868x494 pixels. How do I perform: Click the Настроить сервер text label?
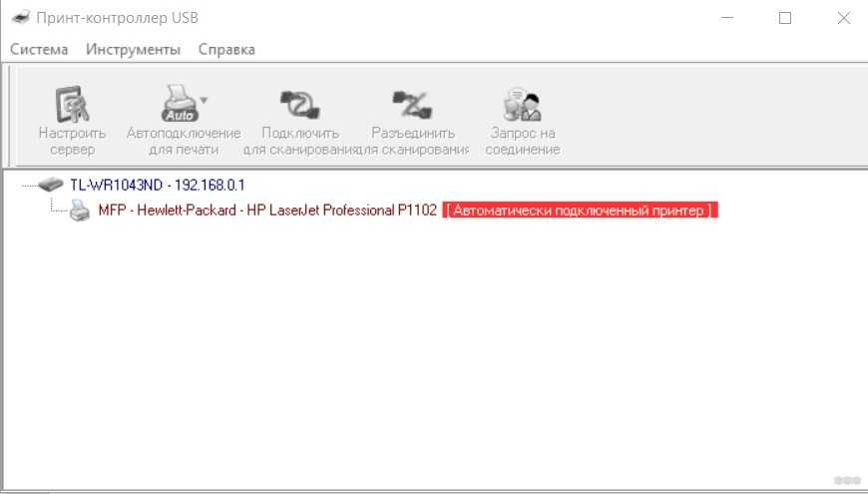(x=72, y=142)
